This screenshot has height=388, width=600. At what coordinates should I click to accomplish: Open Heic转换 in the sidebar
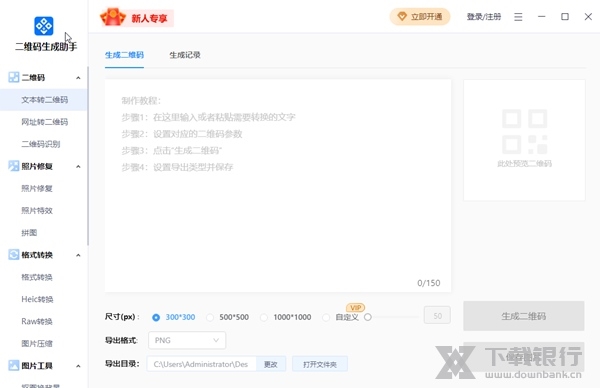click(x=44, y=299)
